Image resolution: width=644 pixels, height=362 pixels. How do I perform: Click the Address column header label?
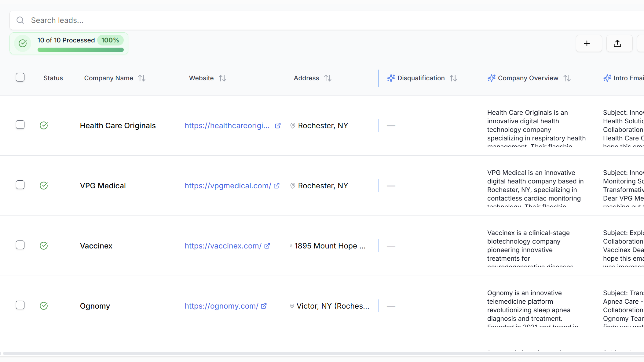(306, 78)
